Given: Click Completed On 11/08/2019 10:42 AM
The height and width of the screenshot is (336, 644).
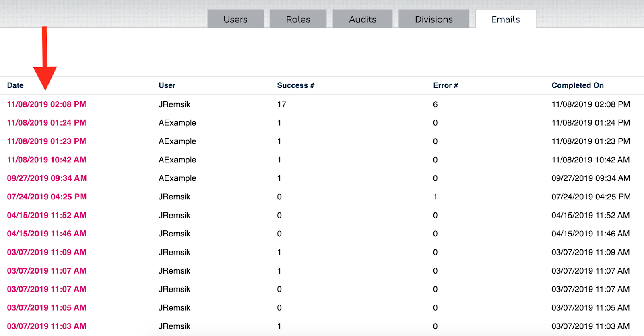Looking at the screenshot, I should click(x=590, y=160).
